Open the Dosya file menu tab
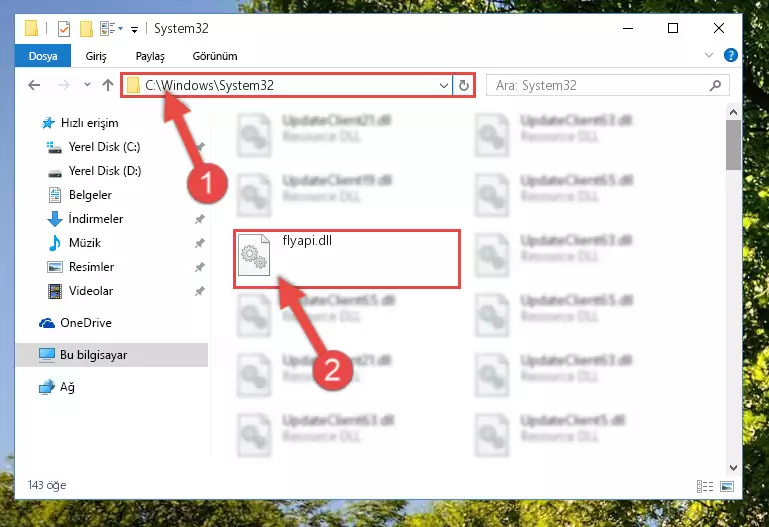The width and height of the screenshot is (769, 527). [43, 56]
